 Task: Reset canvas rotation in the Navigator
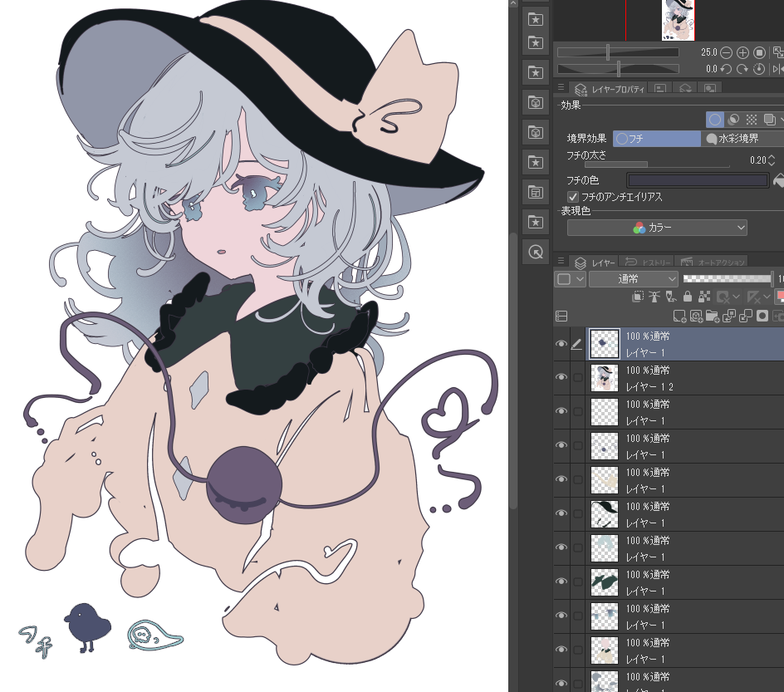(x=759, y=69)
